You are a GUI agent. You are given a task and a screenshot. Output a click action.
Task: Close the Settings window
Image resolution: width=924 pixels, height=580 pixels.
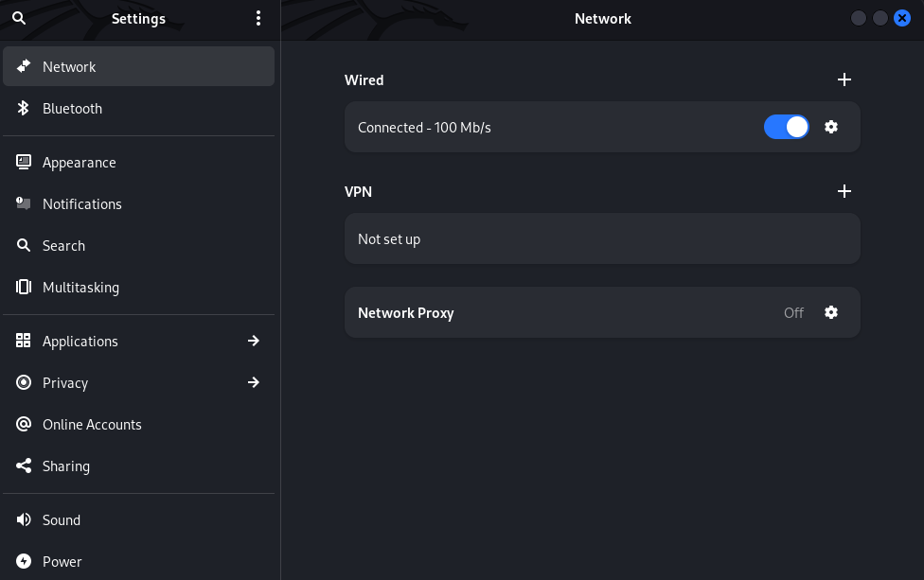(901, 18)
